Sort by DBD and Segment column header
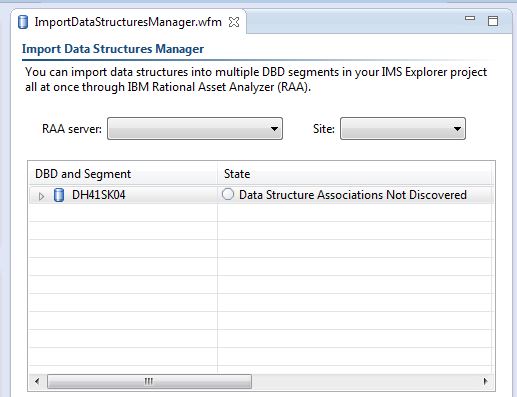 tap(123, 174)
